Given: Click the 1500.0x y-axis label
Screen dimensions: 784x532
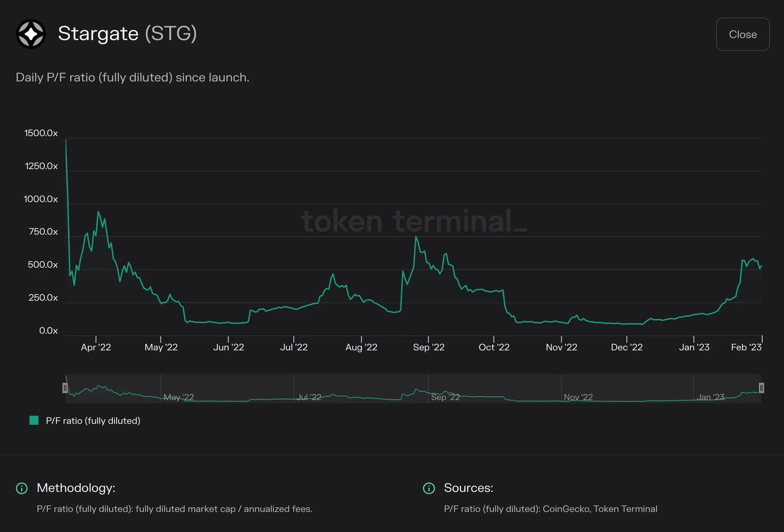Looking at the screenshot, I should (41, 133).
